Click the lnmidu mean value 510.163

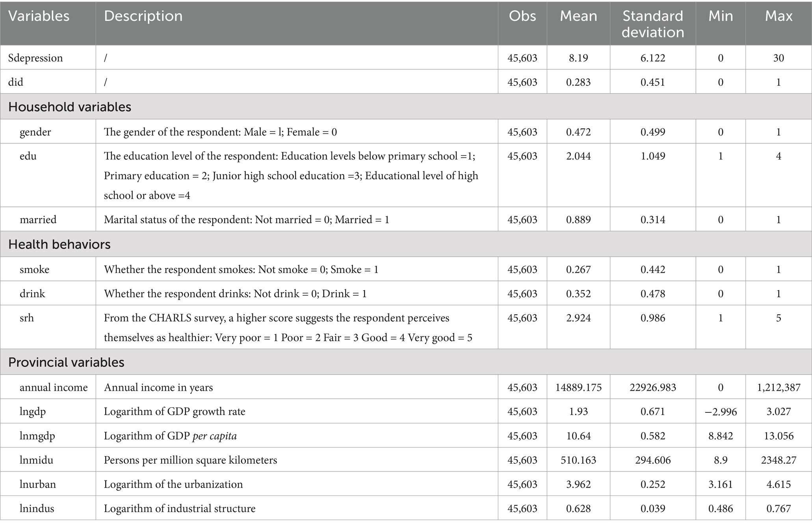(578, 460)
